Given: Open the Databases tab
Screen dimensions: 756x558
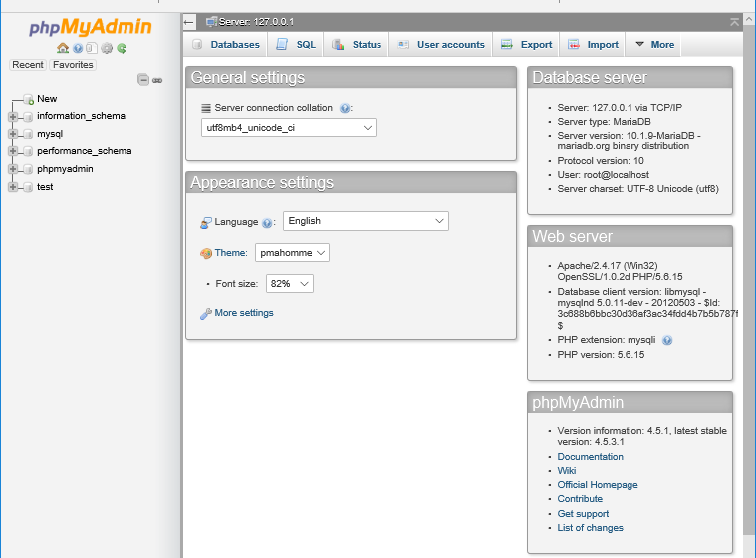Looking at the screenshot, I should pos(226,45).
